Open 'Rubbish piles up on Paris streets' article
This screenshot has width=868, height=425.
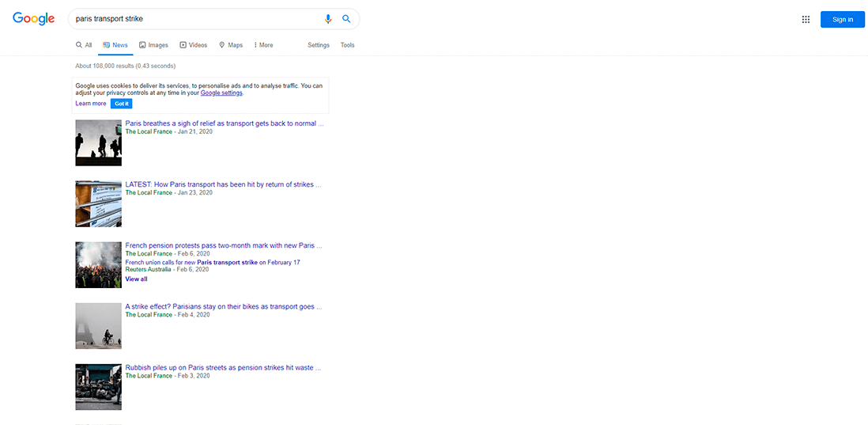(x=223, y=367)
